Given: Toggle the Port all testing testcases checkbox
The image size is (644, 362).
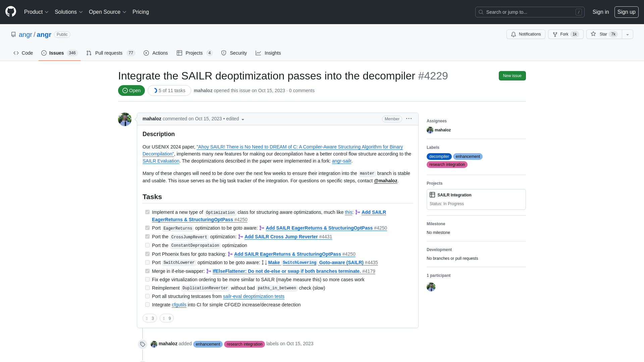Looking at the screenshot, I should point(147,296).
